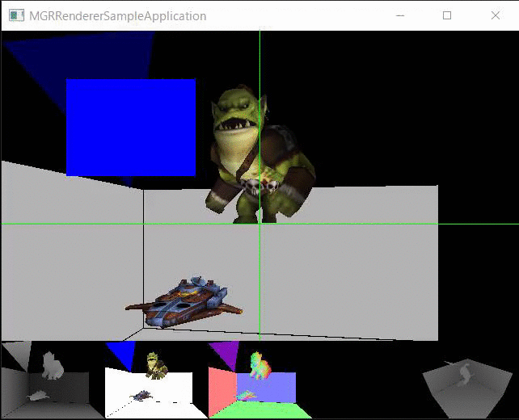519x420 pixels.
Task: Click the grayscale depth buffer thumbnail
Action: tap(53, 380)
